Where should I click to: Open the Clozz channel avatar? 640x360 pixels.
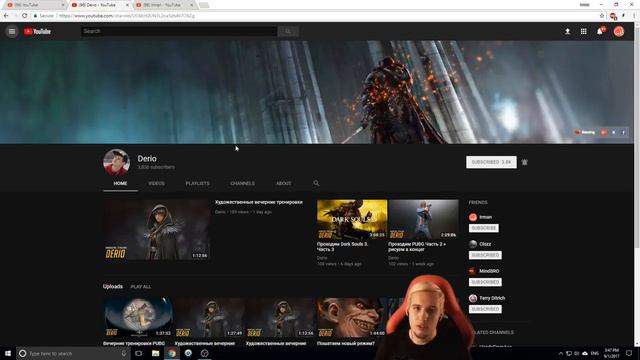coord(473,244)
